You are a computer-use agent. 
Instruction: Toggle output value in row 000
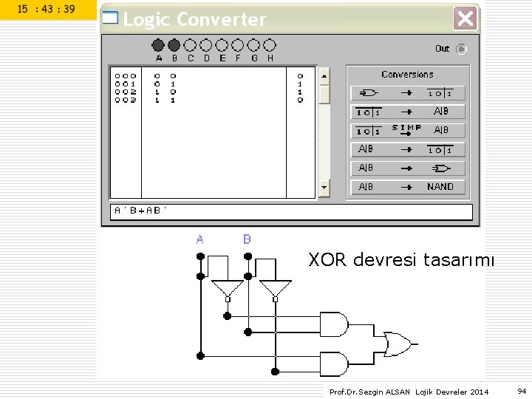(x=300, y=76)
